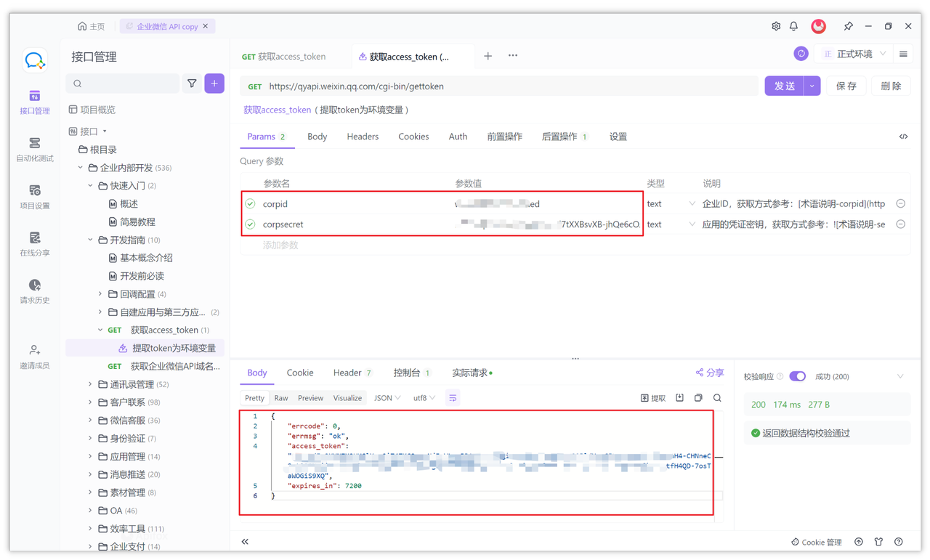Click the filter funnel icon
930x560 pixels.
point(192,84)
